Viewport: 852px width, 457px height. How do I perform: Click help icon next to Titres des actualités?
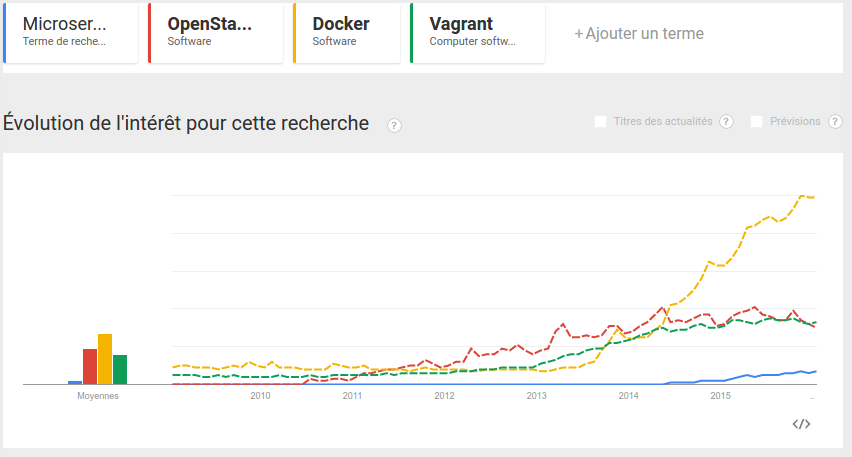(726, 122)
